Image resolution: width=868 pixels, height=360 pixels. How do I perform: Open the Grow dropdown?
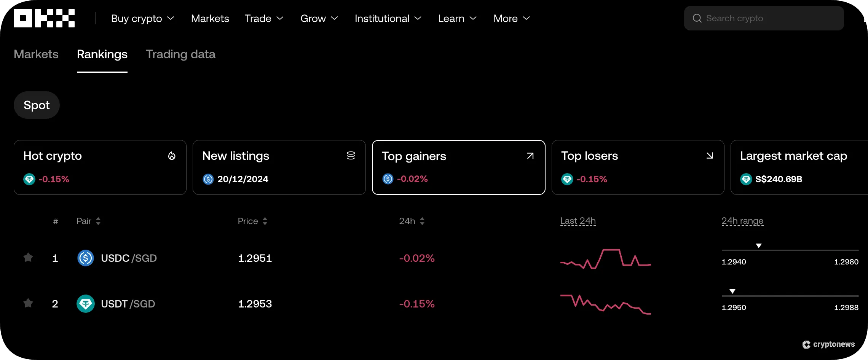tap(319, 18)
